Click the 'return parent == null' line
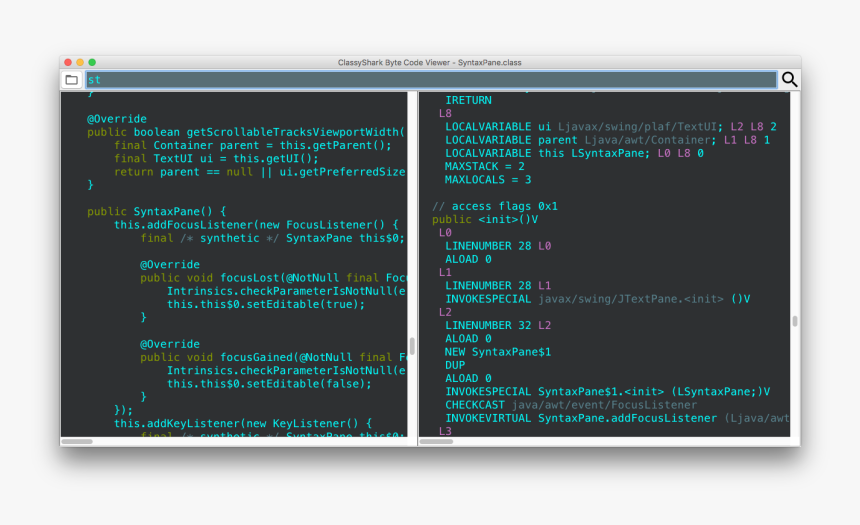 (259, 172)
